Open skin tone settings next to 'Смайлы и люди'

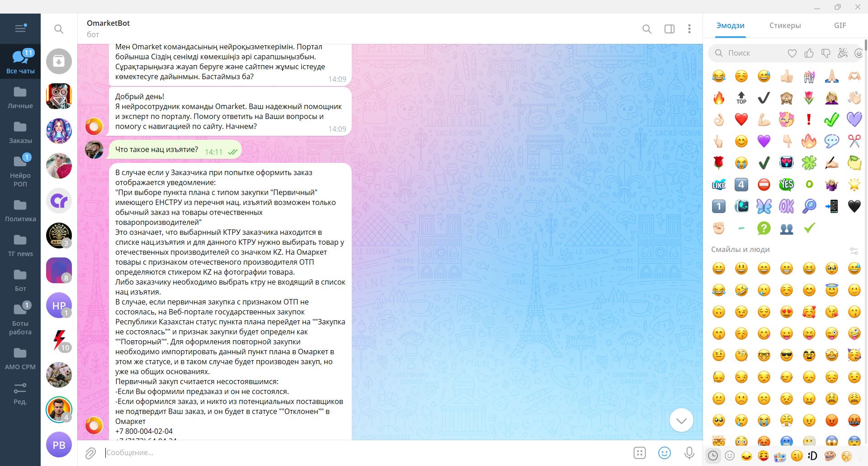pos(854,251)
